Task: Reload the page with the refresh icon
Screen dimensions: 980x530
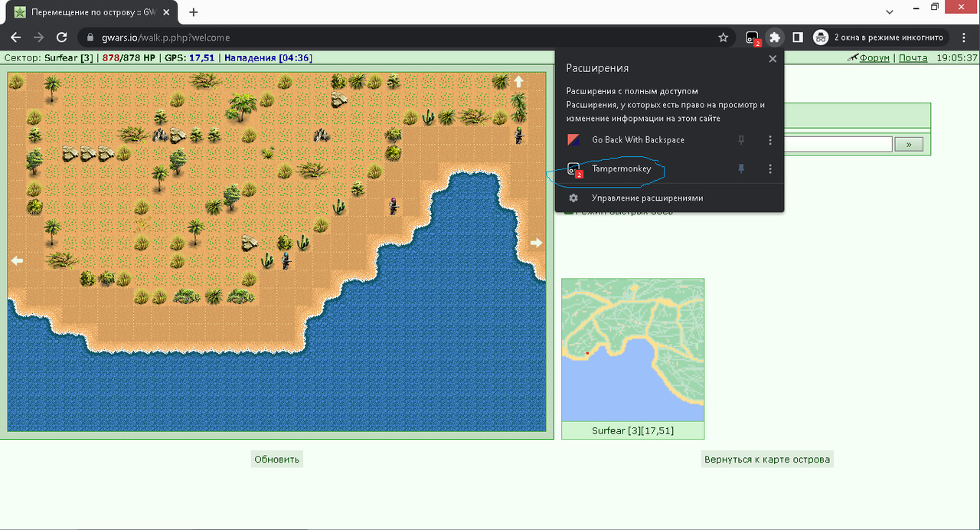Action: coord(63,37)
